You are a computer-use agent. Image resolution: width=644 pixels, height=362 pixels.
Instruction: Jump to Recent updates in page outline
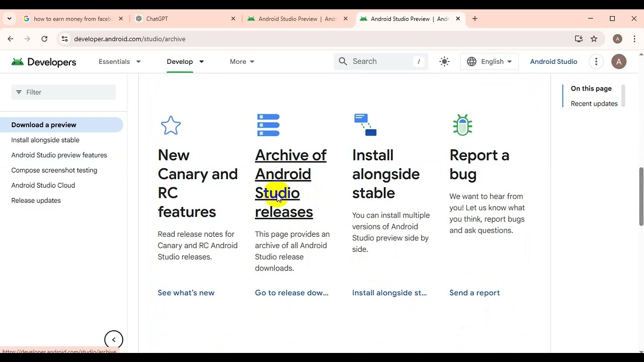pyautogui.click(x=594, y=104)
